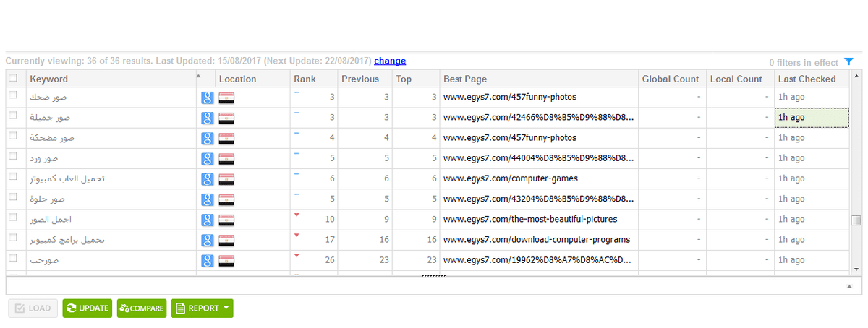Click Google icon in the www.egys7.com/the-most-beautiful-pictures row
The image size is (868, 328).
207,220
